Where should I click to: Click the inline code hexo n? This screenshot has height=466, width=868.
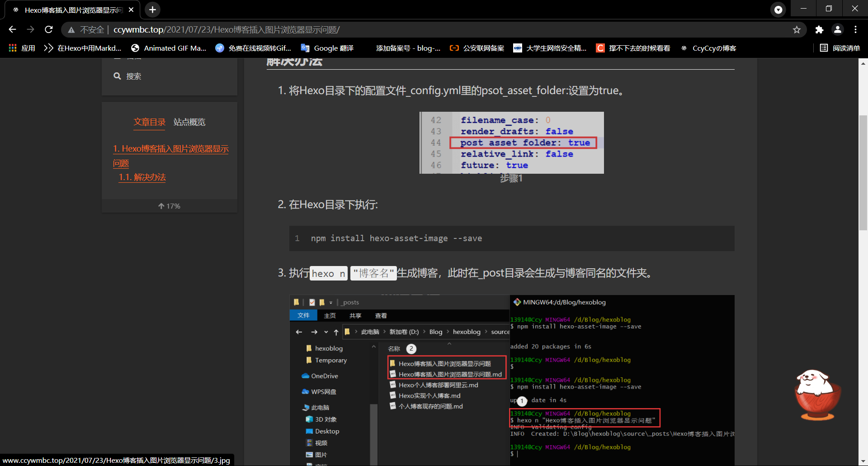point(329,273)
